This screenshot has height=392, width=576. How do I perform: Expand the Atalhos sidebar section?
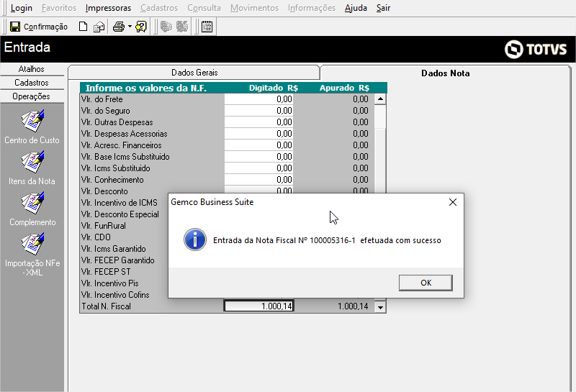(x=32, y=69)
